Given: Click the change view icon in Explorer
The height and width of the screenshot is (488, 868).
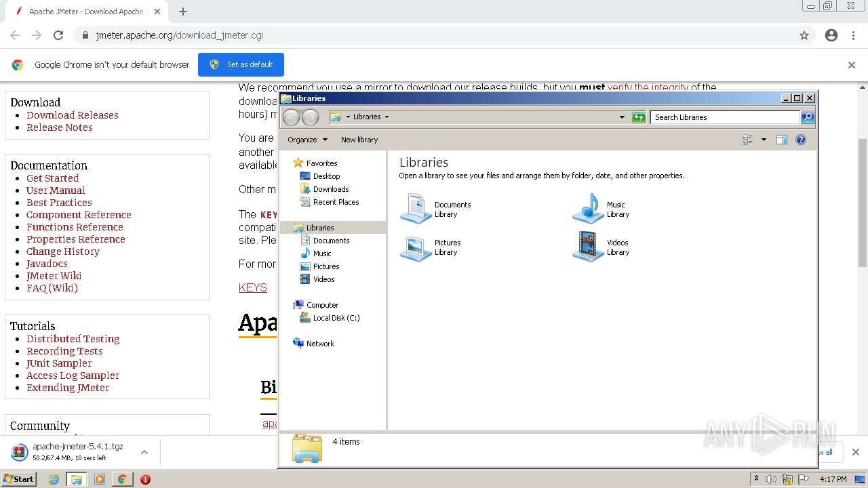Looking at the screenshot, I should (747, 140).
